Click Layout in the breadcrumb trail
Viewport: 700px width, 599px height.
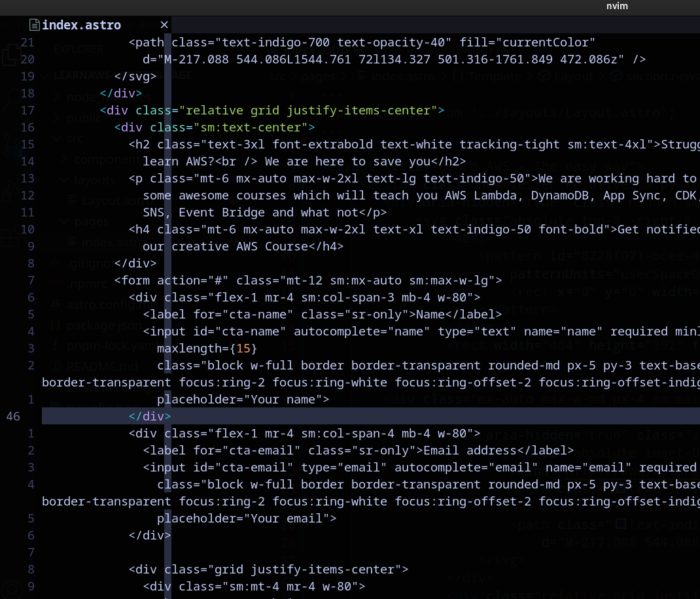[573, 76]
